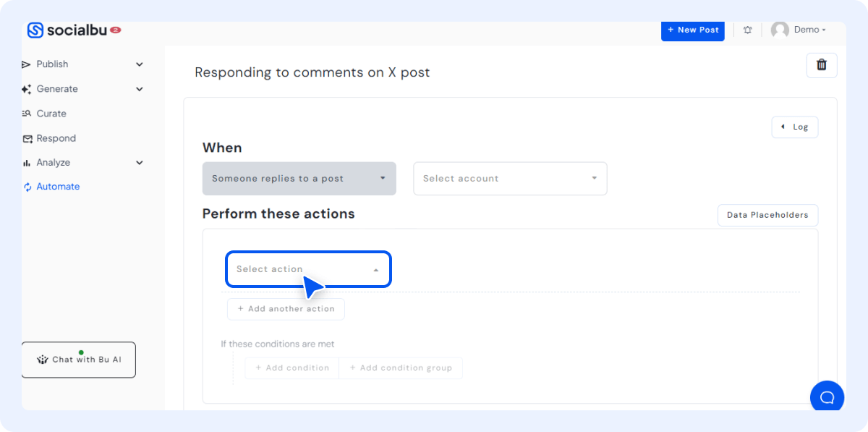Open the Select action dropdown

tap(308, 268)
